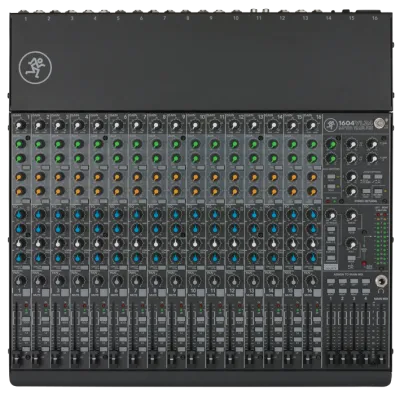This screenshot has height=395, width=400.
Task: Click channel 3 top blue EQ knob
Action: pos(59,214)
